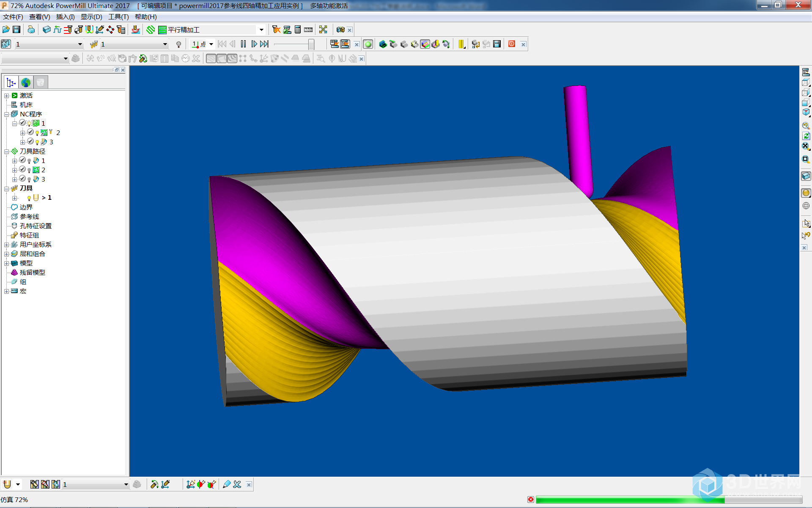Open the 平行精加工 toolpath dropdown
The width and height of the screenshot is (812, 508).
pyautogui.click(x=261, y=30)
